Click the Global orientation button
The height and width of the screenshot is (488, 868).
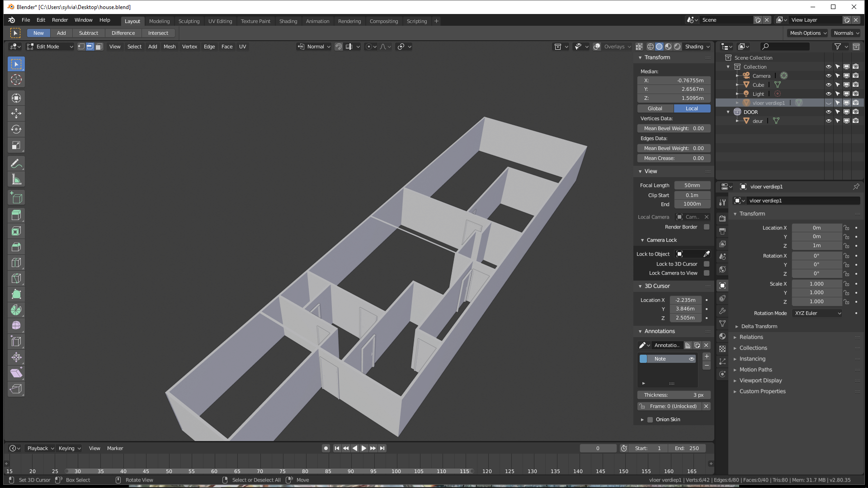(655, 108)
